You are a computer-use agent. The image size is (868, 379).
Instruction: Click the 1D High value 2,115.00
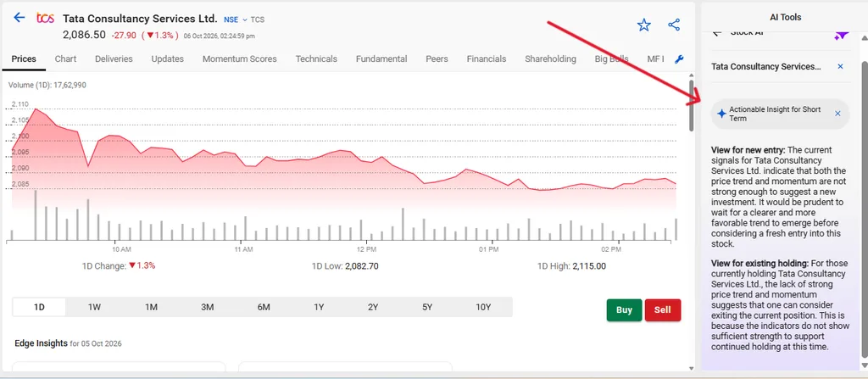click(x=589, y=266)
